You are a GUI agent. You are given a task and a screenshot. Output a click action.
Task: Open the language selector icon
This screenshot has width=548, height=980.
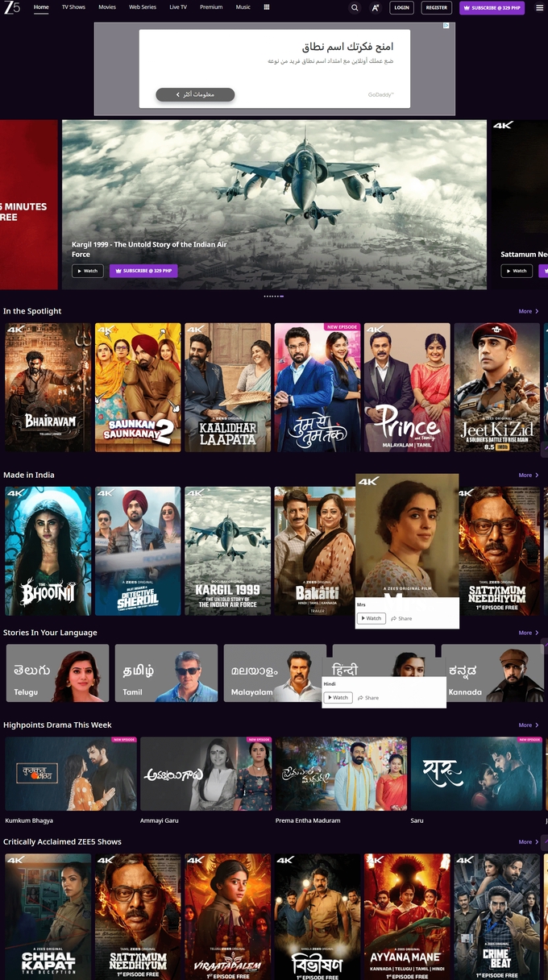[x=376, y=7]
